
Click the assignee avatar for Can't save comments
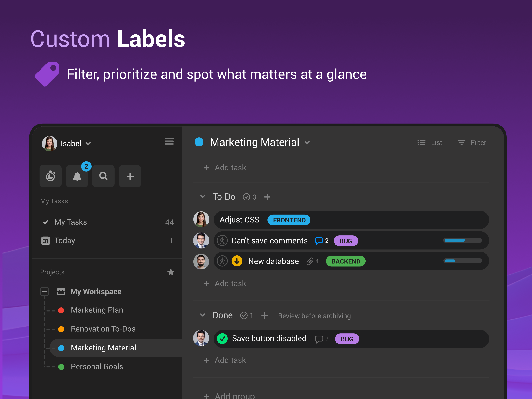tap(201, 240)
